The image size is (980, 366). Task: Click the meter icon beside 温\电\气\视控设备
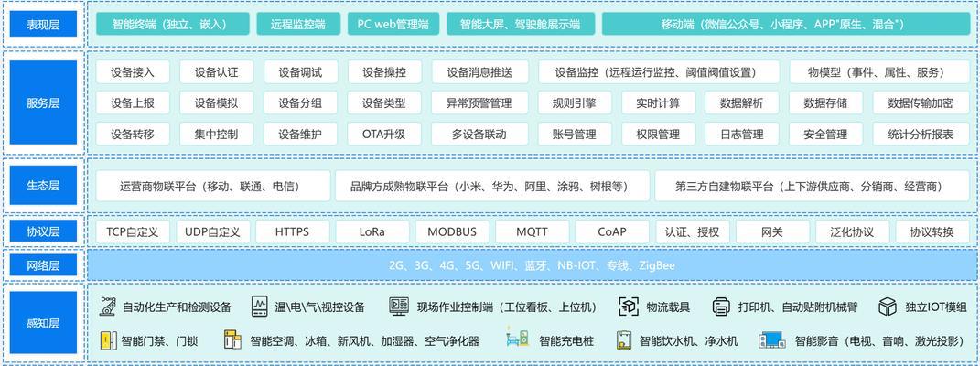point(259,306)
